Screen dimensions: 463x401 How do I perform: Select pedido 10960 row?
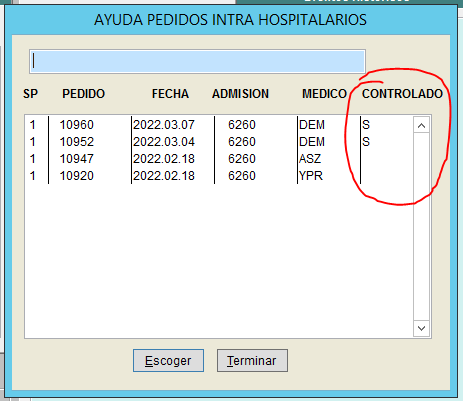pos(219,125)
